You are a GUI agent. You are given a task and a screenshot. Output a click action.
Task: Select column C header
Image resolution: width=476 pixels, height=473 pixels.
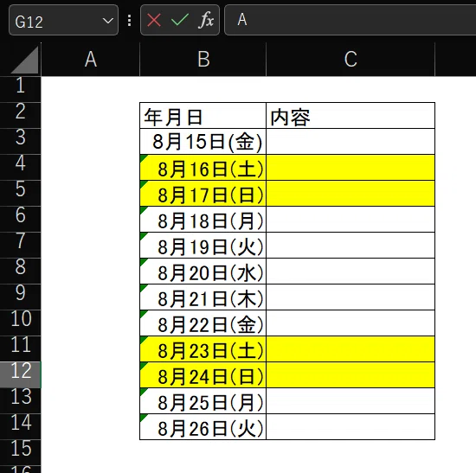[351, 60]
